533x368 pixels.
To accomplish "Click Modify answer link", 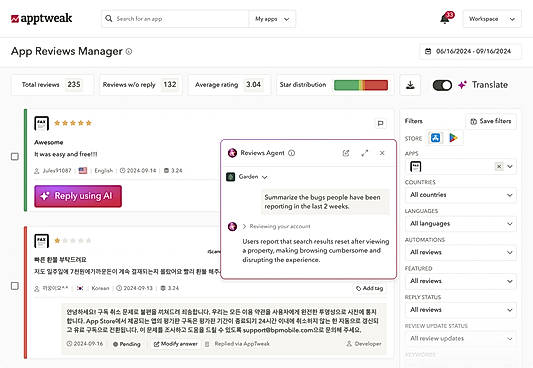I will [175, 344].
